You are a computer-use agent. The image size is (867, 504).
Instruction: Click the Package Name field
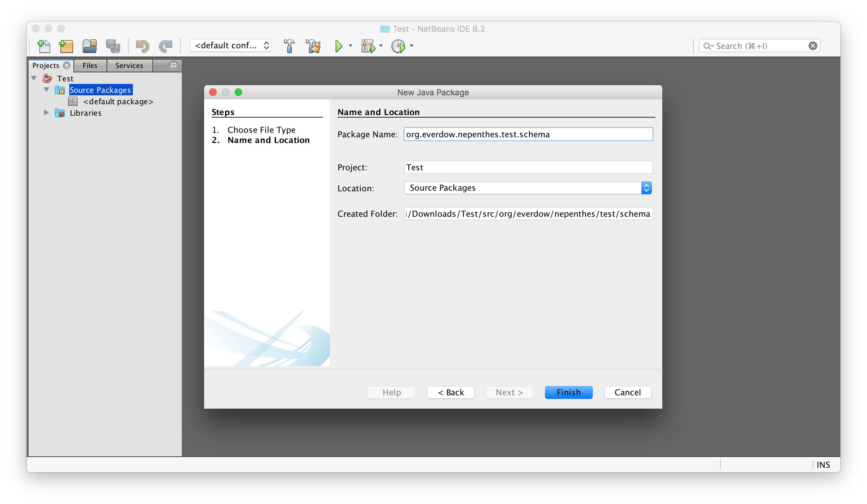(528, 134)
